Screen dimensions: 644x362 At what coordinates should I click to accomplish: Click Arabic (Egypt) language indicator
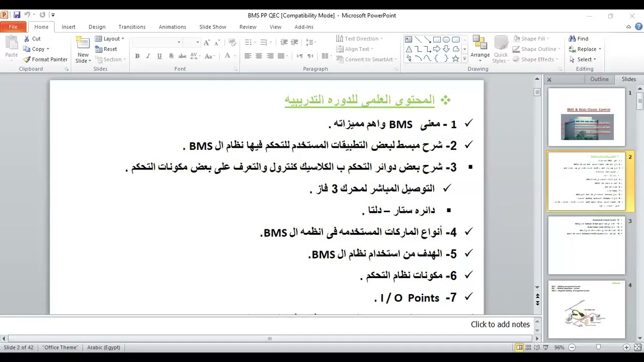(x=104, y=347)
